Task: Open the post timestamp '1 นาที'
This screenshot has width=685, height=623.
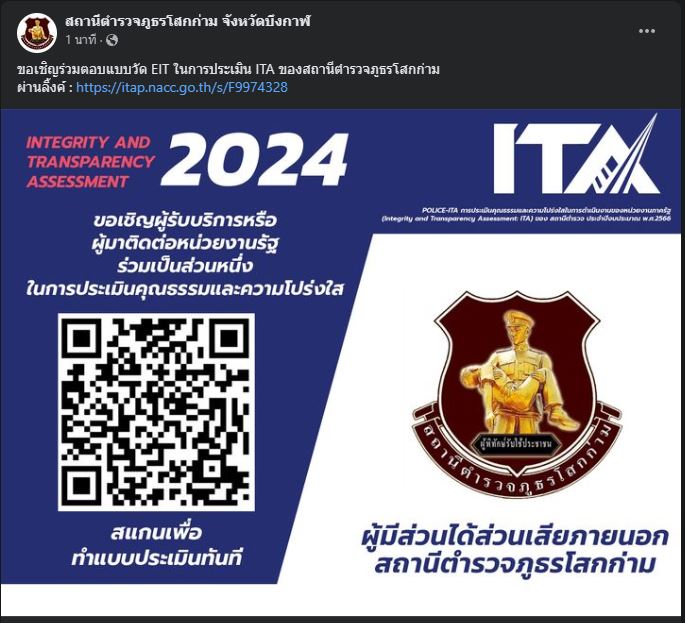Action: (x=81, y=40)
